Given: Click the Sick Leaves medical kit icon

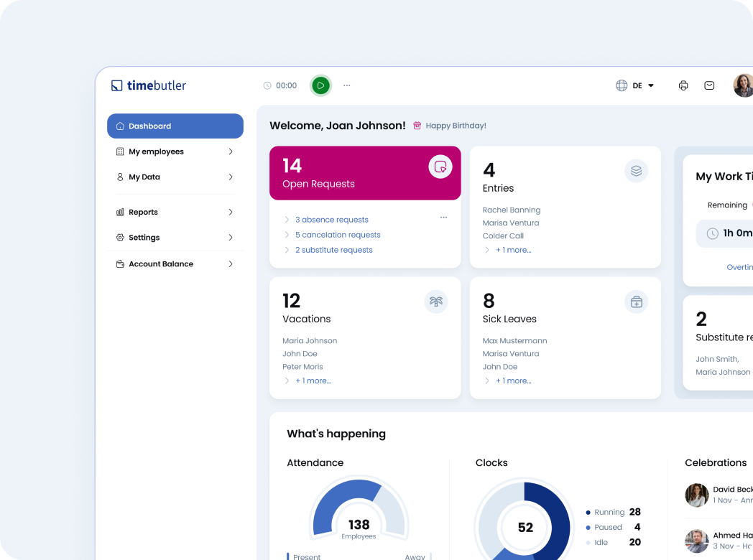Looking at the screenshot, I should pos(636,302).
